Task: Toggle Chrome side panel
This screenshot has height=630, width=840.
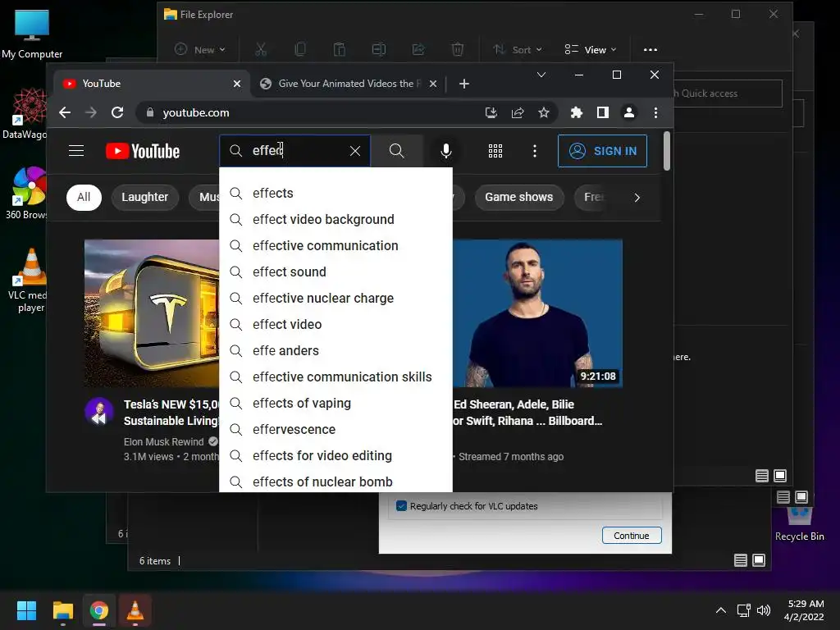Action: (x=603, y=112)
